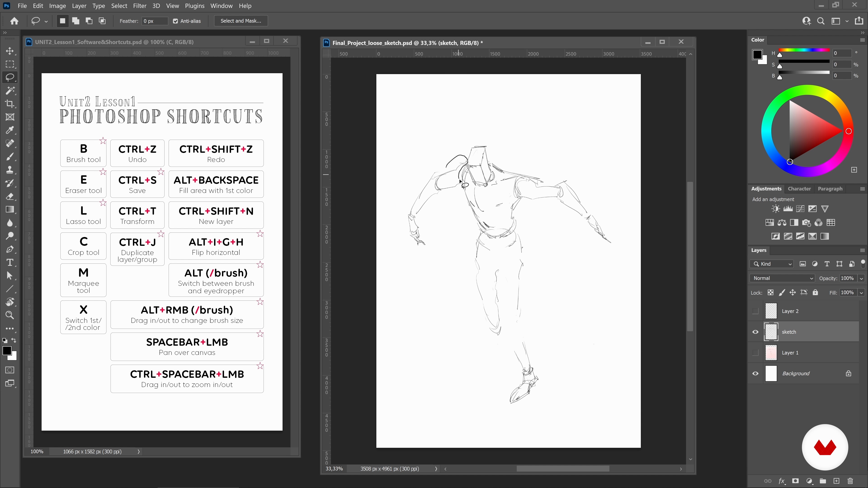
Task: Hide the Background layer
Action: (755, 373)
